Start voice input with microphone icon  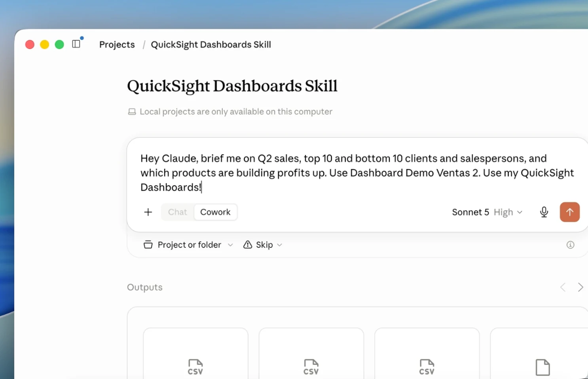tap(544, 212)
